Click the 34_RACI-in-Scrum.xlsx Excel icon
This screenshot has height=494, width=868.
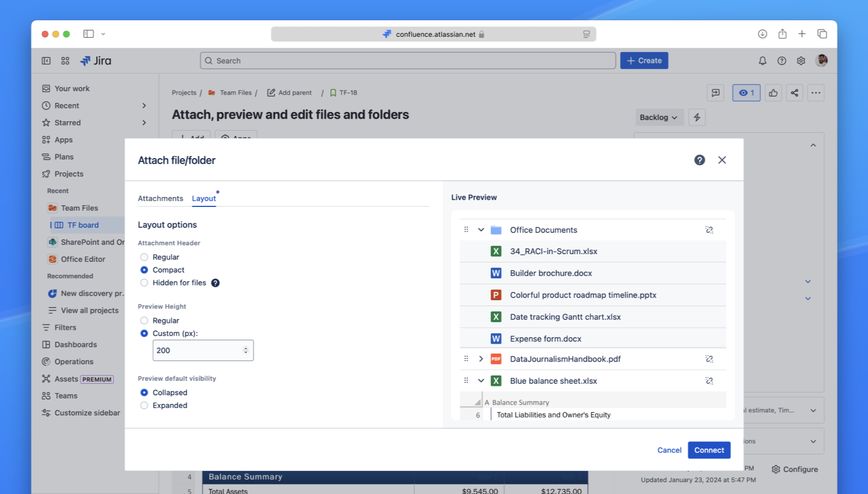(496, 251)
